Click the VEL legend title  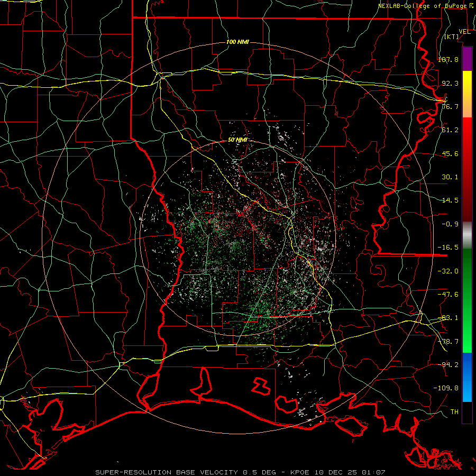(464, 32)
